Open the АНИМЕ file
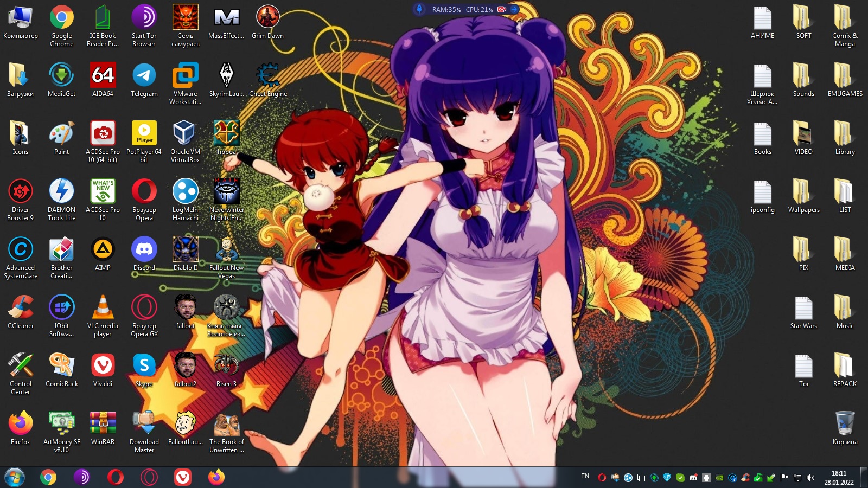Image resolution: width=868 pixels, height=488 pixels. 762,22
